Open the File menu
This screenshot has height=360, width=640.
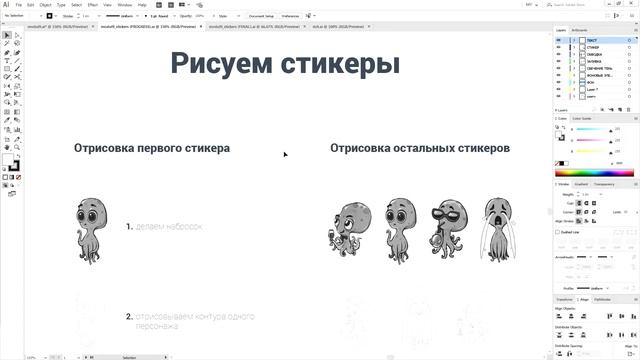click(19, 5)
